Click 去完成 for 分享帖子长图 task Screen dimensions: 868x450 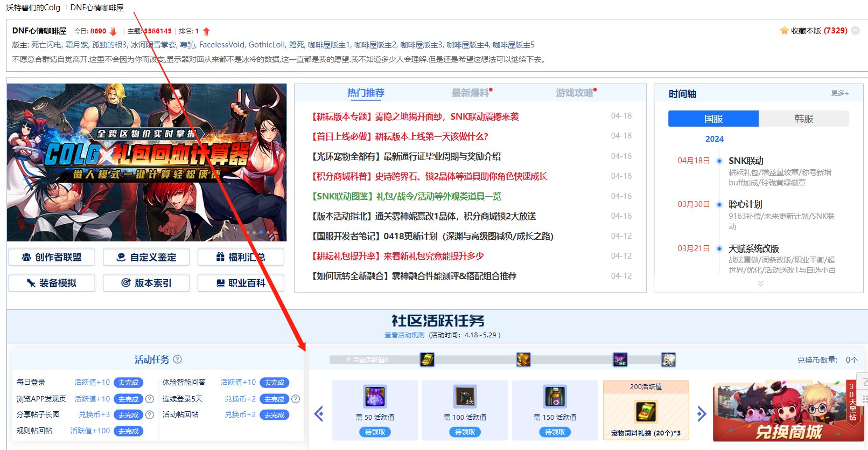tap(129, 415)
